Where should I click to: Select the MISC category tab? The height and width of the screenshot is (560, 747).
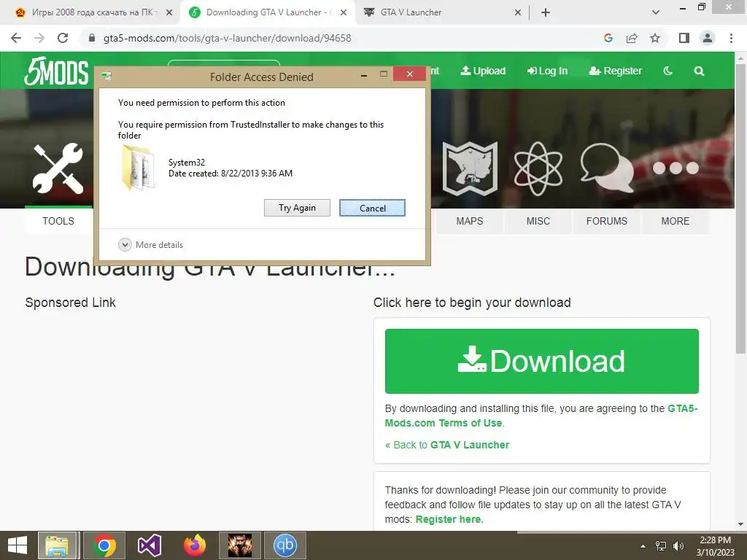[x=538, y=221]
